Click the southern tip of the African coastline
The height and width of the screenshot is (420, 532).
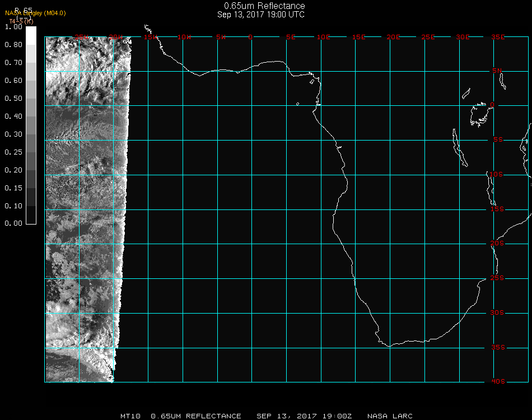pyautogui.click(x=389, y=345)
